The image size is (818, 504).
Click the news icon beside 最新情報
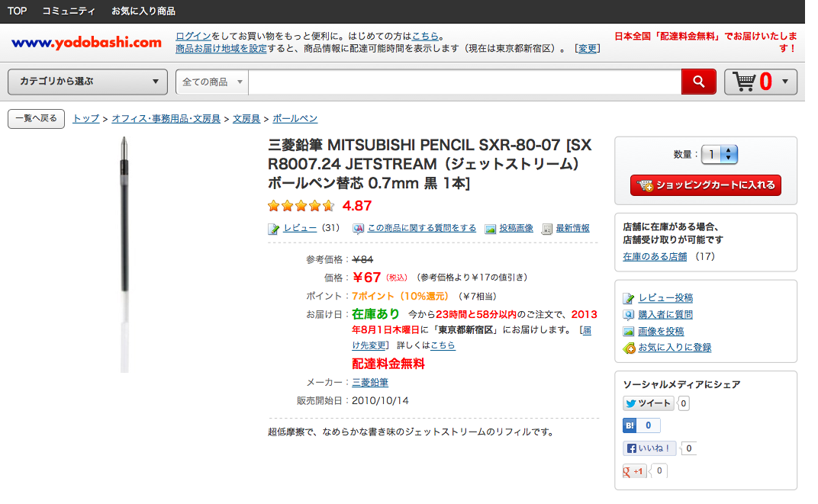tap(546, 229)
